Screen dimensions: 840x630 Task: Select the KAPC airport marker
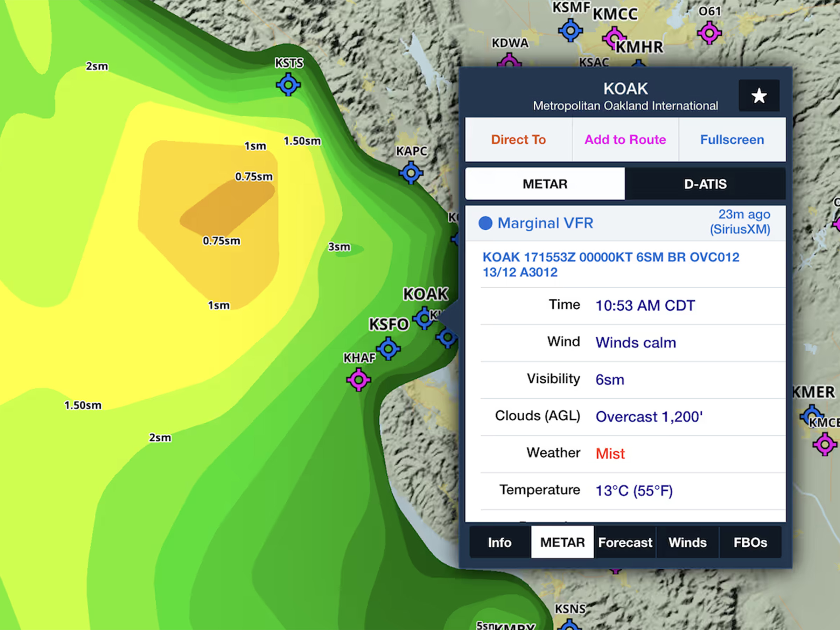(411, 173)
